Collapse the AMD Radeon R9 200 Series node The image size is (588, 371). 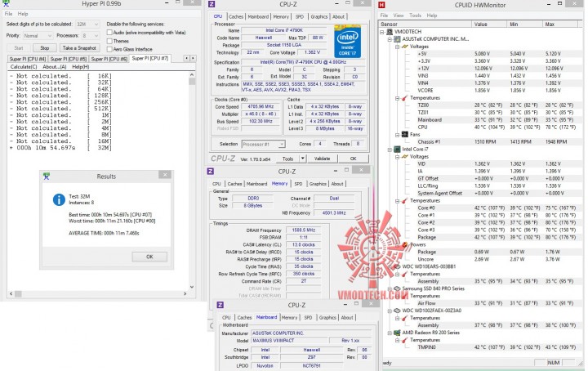pyautogui.click(x=390, y=333)
